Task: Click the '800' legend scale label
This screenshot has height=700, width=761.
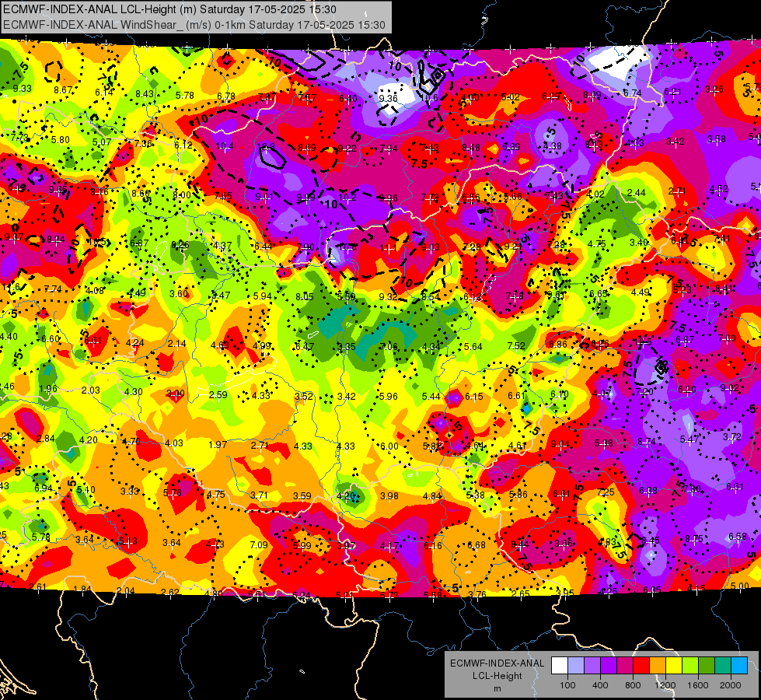Action: point(633,685)
